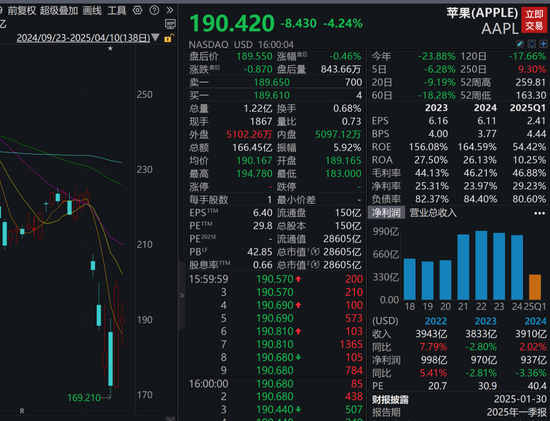550x421 pixels.
Task: Open the 画线 drawing menu
Action: click(x=92, y=11)
